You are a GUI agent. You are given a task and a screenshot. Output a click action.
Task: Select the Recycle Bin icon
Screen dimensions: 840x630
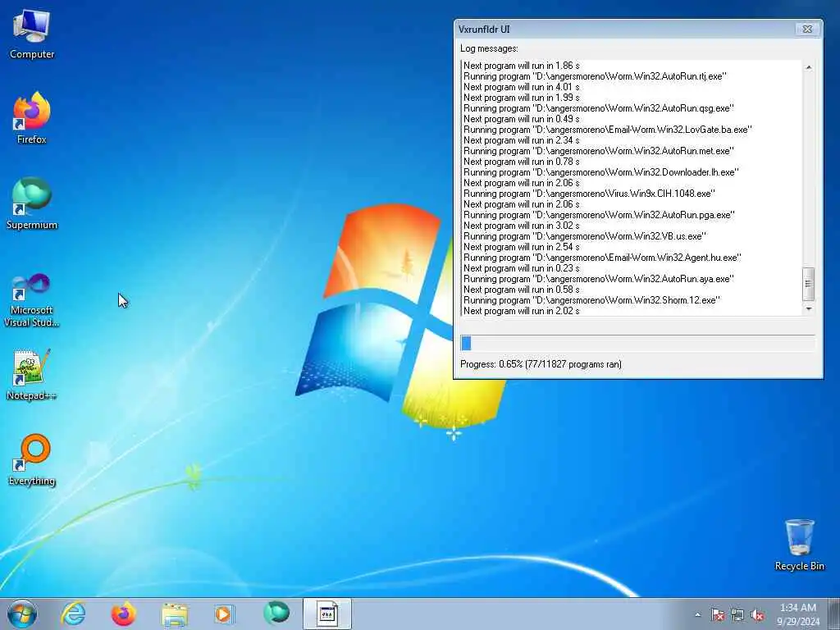[799, 546]
